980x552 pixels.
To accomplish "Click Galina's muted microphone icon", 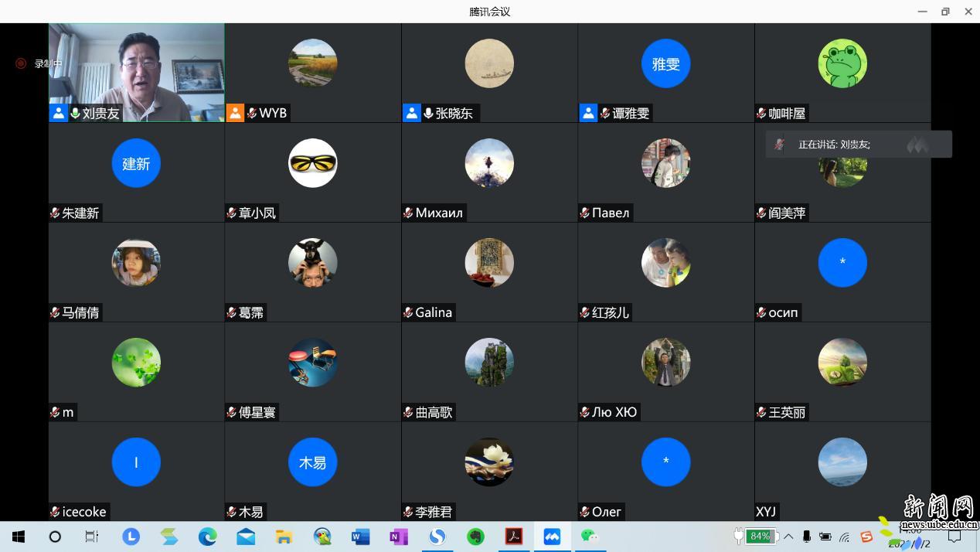I will coord(408,312).
